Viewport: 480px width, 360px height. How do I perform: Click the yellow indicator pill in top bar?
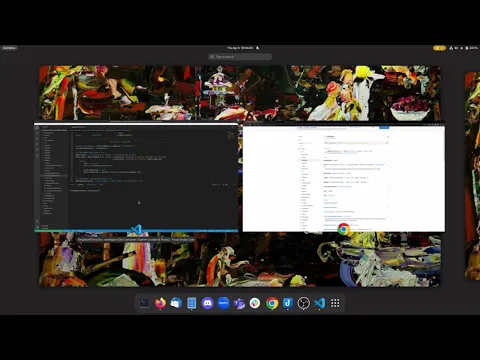click(x=439, y=48)
